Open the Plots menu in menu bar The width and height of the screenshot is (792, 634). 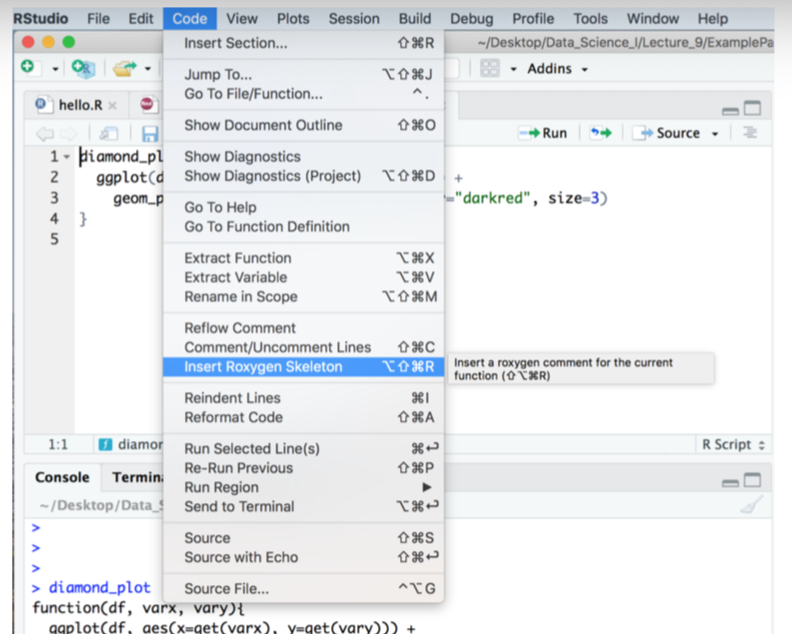tap(293, 18)
